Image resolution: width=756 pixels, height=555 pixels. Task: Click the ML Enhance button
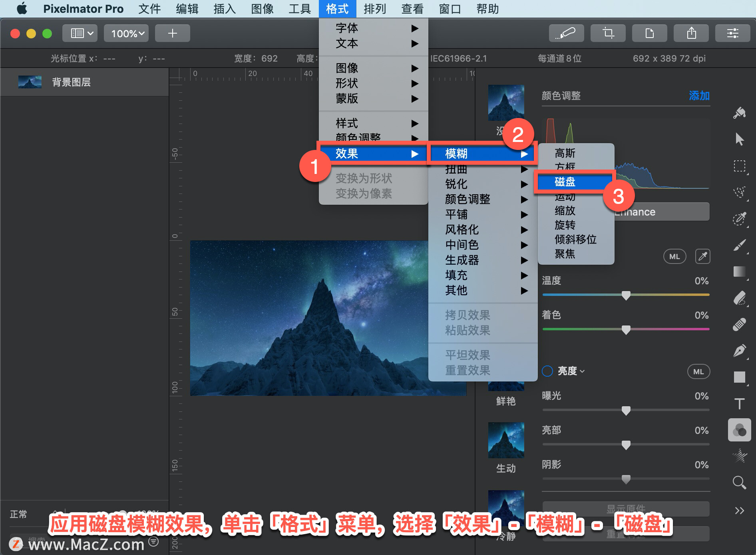coord(662,212)
